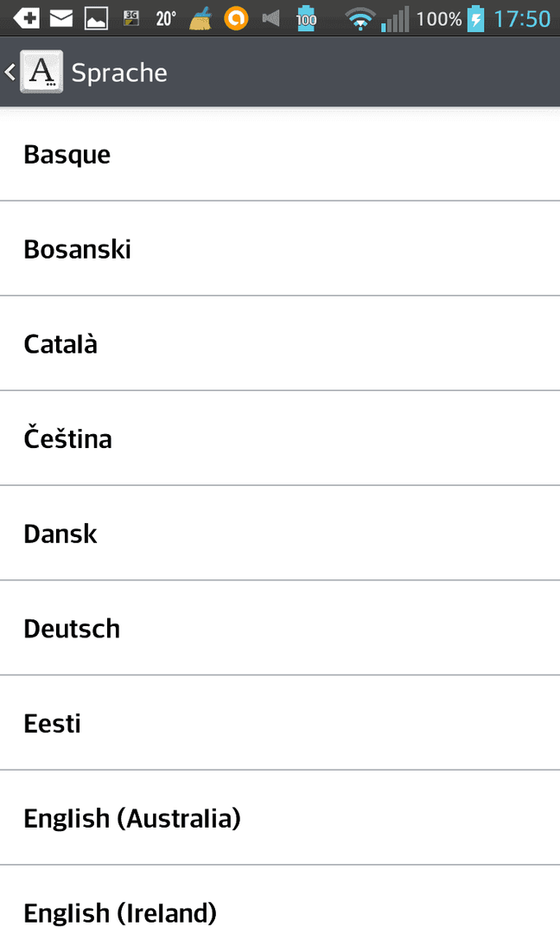This screenshot has width=560, height=934.
Task: Tap the charging battery icon
Action: [475, 18]
